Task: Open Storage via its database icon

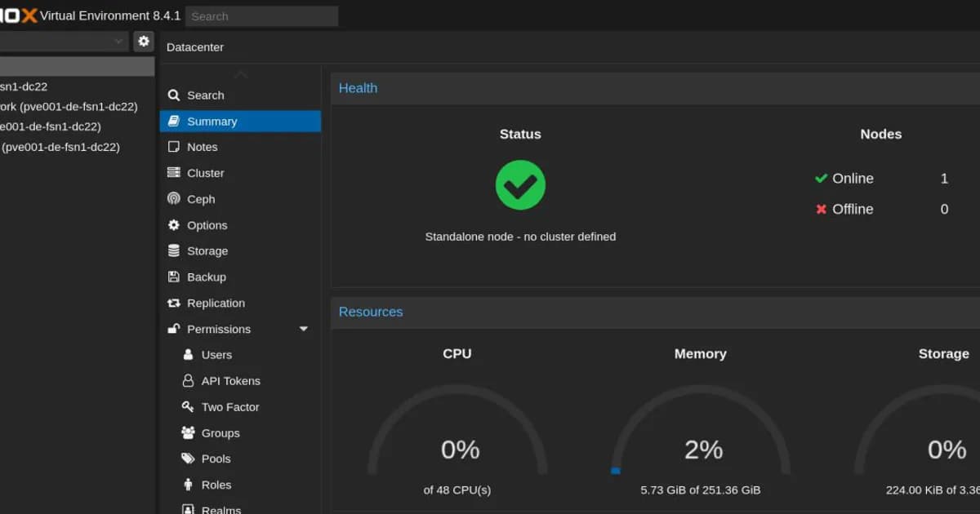Action: [173, 251]
